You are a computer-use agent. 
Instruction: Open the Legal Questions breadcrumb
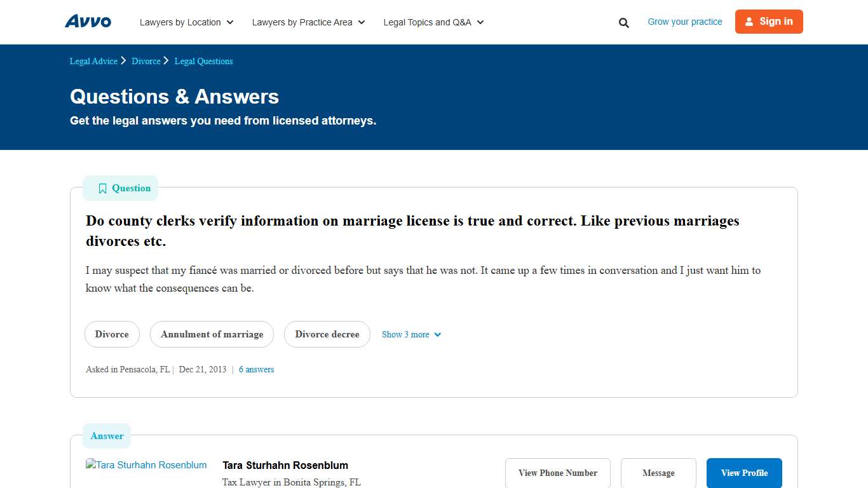[x=203, y=60]
